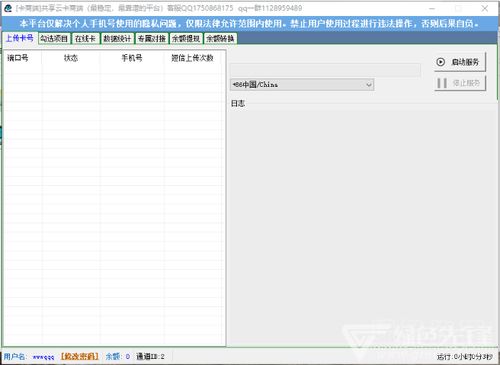Sort by the 手机号 column header
Viewport: 500px width, 365px height.
132,58
